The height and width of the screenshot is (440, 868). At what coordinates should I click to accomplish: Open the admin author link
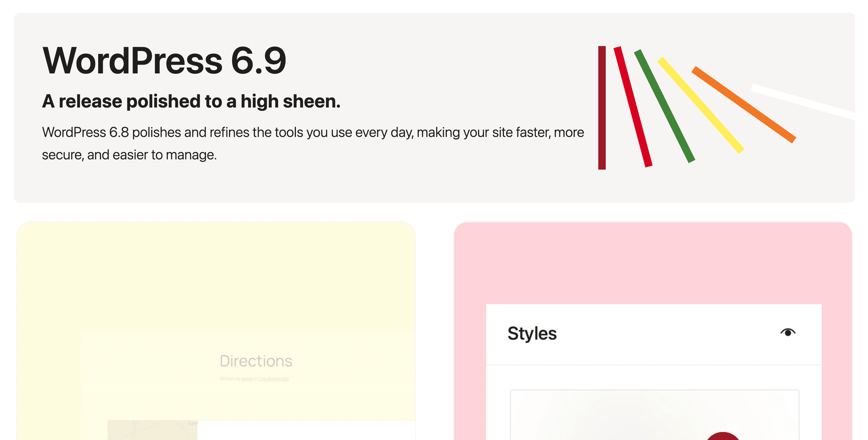pyautogui.click(x=247, y=379)
